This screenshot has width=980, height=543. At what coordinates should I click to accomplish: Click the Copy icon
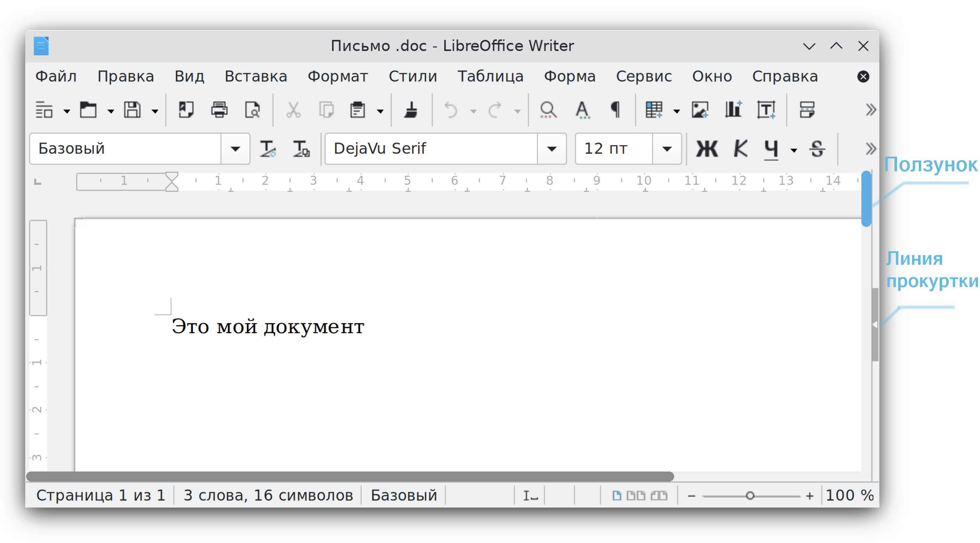327,110
